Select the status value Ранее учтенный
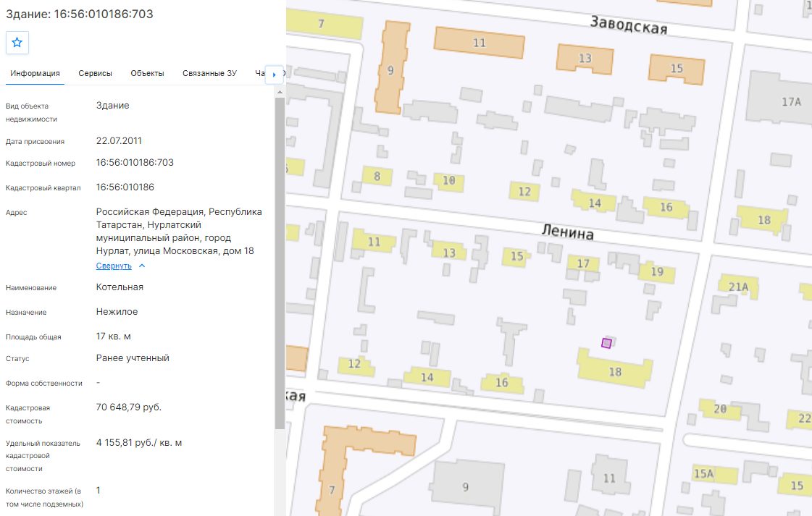Viewport: 812px width, 516px height. [x=133, y=358]
